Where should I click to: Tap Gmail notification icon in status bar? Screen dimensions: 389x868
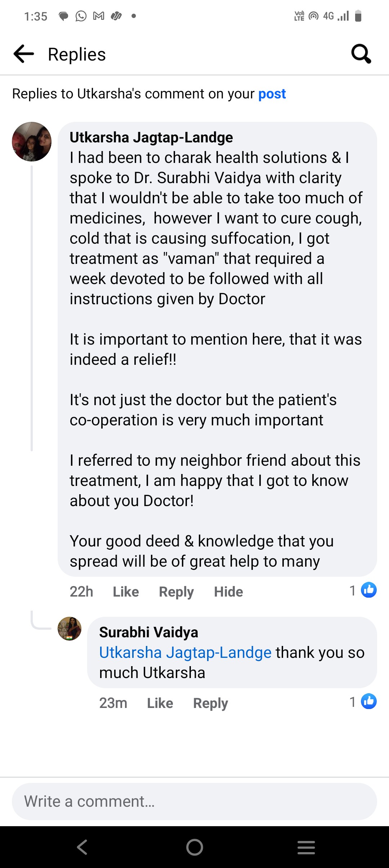[98, 16]
